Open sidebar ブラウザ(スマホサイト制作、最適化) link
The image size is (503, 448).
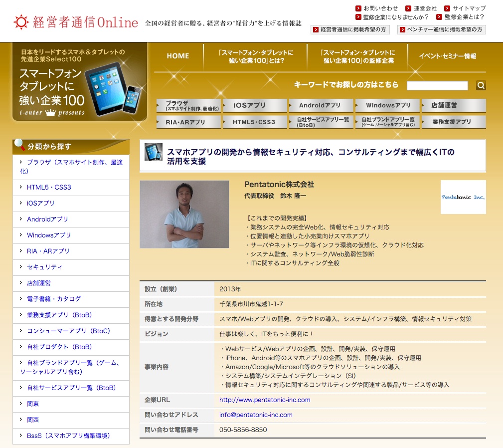click(x=71, y=167)
